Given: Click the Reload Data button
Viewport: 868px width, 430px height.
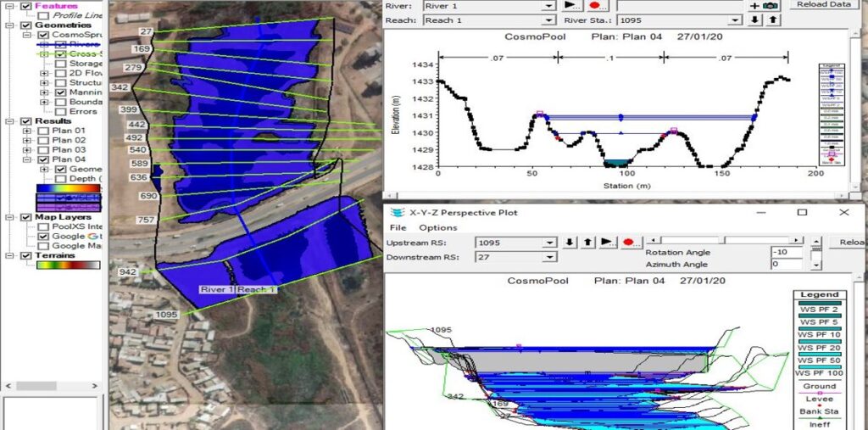Looking at the screenshot, I should pos(822,4).
